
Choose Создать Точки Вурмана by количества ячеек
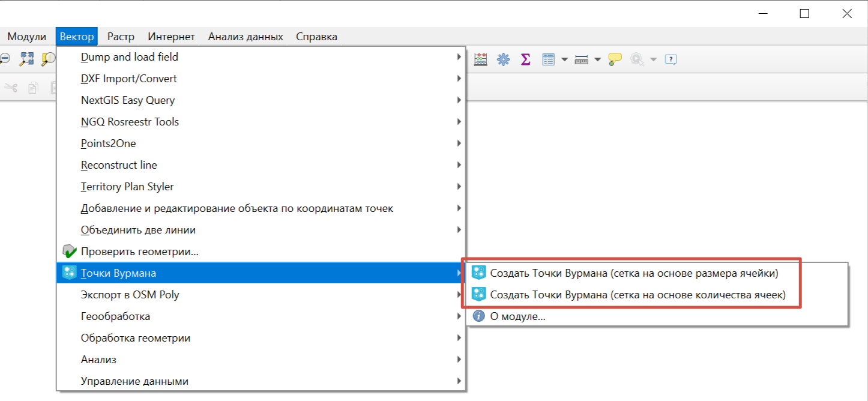(657, 295)
